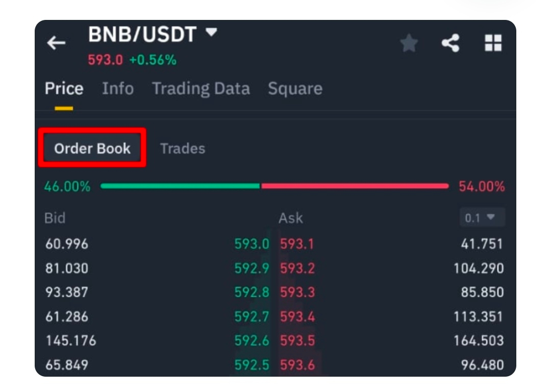This screenshot has height=392, width=551.
Task: Tap the +0.56% change value
Action: point(153,60)
